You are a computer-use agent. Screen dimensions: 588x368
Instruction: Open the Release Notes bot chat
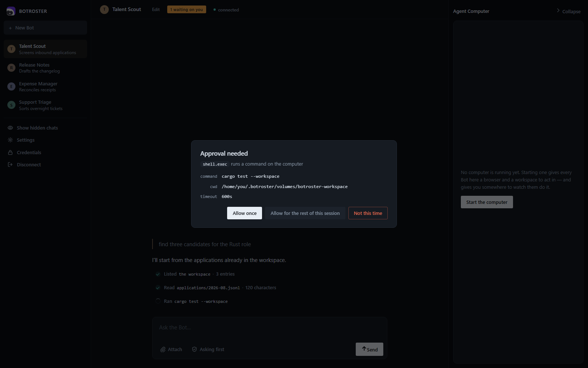[45, 68]
